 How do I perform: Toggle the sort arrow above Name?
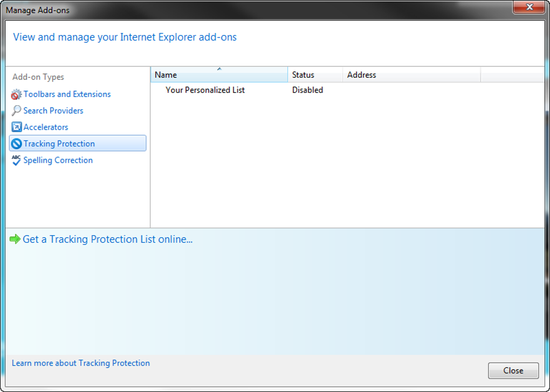point(219,68)
